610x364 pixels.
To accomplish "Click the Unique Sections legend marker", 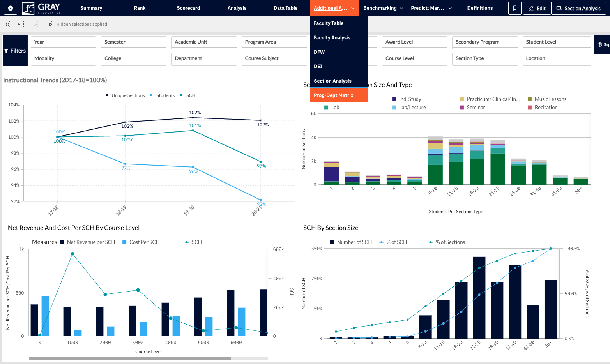I will click(x=107, y=95).
